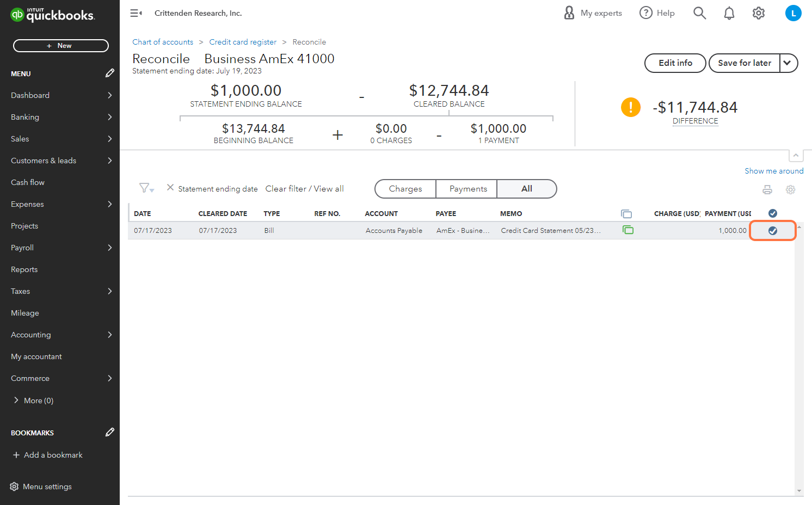
Task: Open Cash flow in sidebar
Action: pos(28,182)
